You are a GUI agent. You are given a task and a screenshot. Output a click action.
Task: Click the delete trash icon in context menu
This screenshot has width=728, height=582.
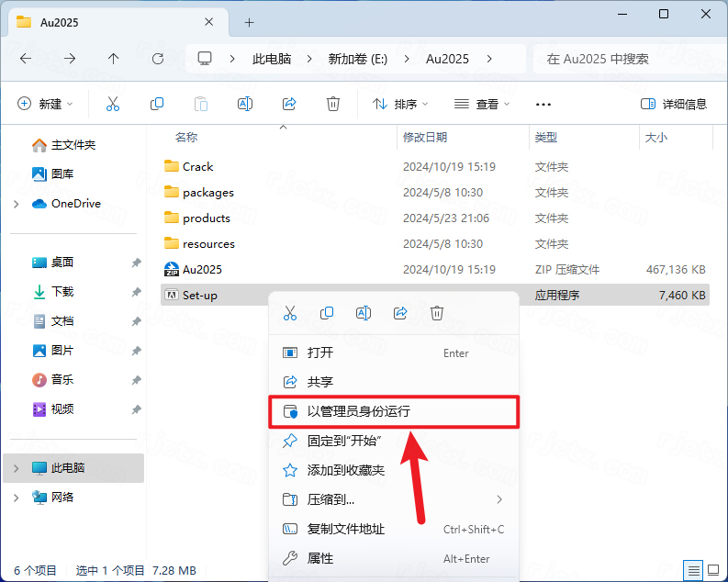437,313
